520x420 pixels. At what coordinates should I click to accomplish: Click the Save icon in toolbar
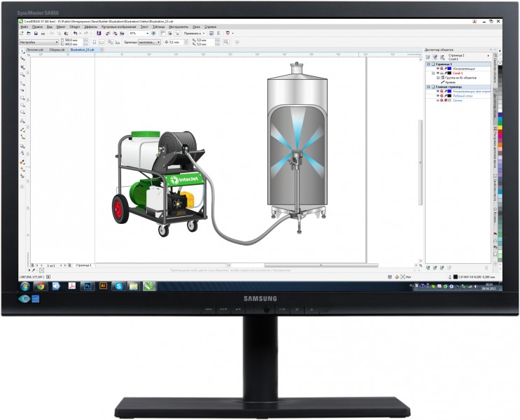pyautogui.click(x=36, y=33)
